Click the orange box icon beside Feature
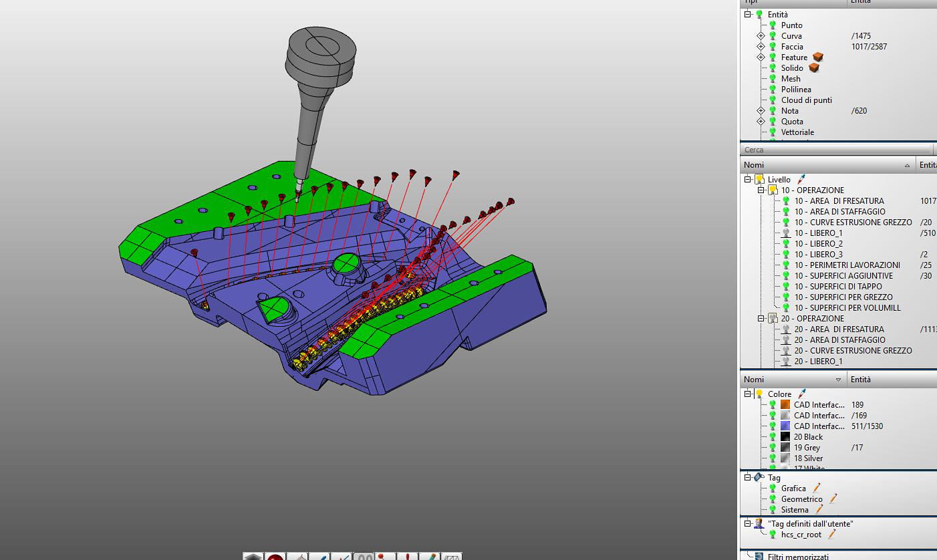 pos(818,57)
